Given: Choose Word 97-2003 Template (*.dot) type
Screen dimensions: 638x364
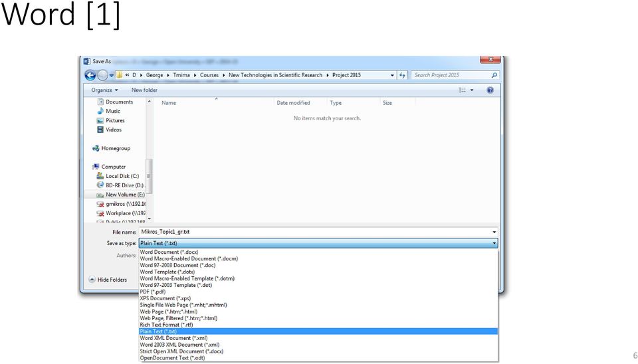Looking at the screenshot, I should [x=318, y=285].
